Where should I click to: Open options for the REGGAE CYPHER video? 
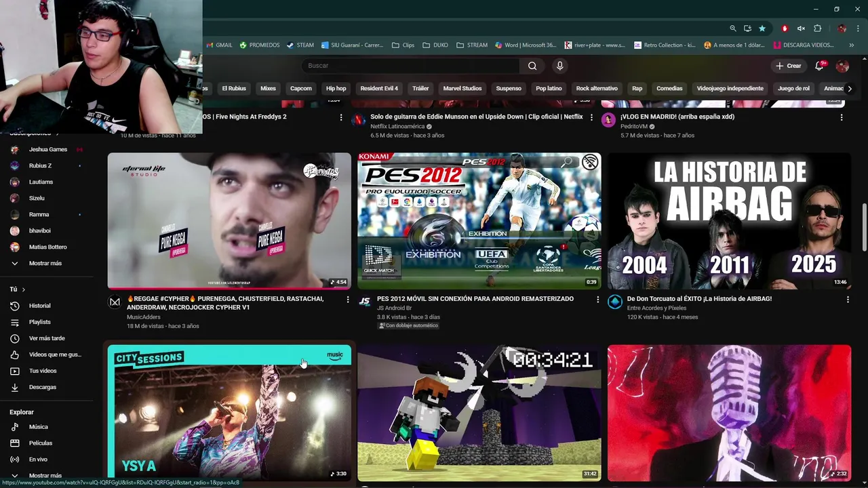348,299
